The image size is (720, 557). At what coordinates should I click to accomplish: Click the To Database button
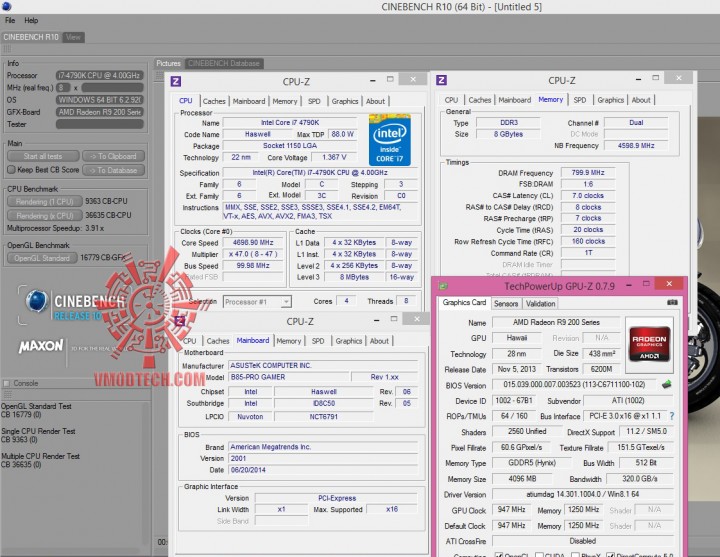click(113, 170)
